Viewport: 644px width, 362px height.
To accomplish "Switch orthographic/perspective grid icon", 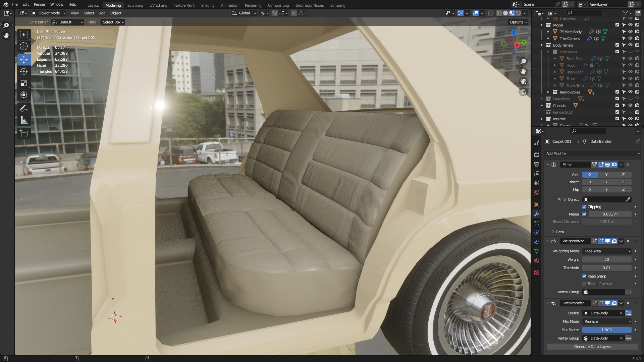I will tap(523, 92).
